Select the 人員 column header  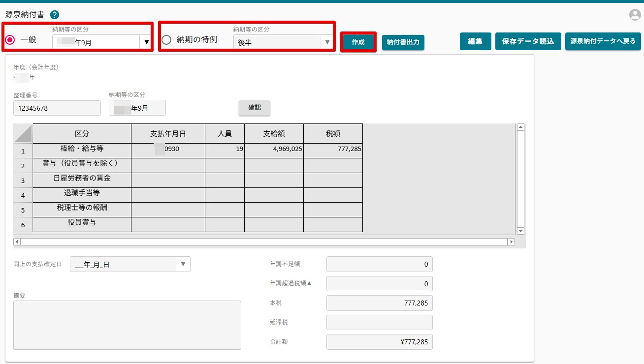225,133
